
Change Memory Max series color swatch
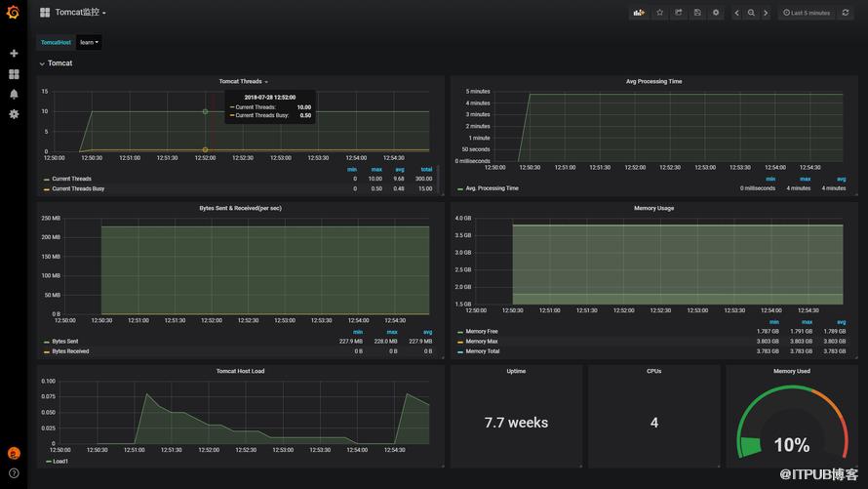[460, 342]
